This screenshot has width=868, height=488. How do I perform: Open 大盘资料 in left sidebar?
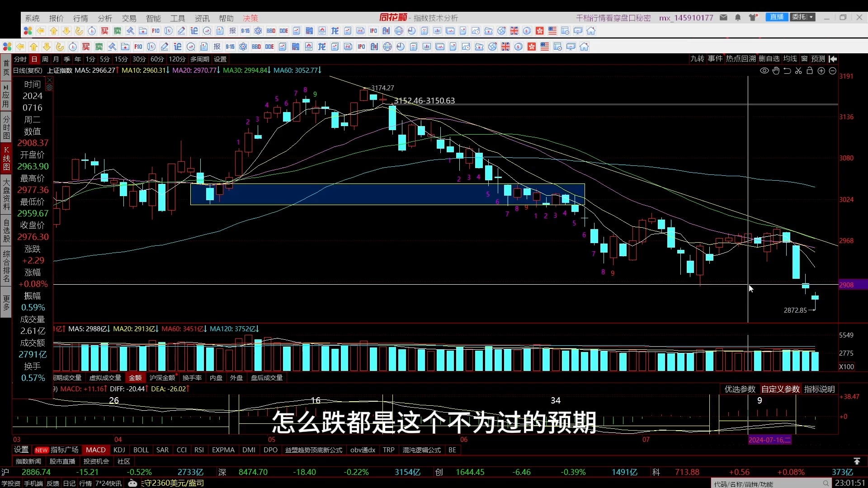tap(6, 195)
